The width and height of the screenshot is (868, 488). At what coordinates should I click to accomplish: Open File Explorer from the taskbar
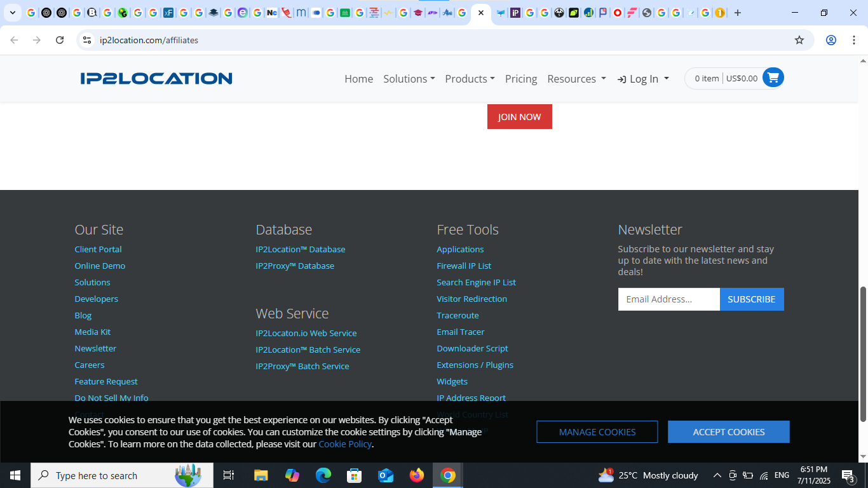(x=261, y=475)
